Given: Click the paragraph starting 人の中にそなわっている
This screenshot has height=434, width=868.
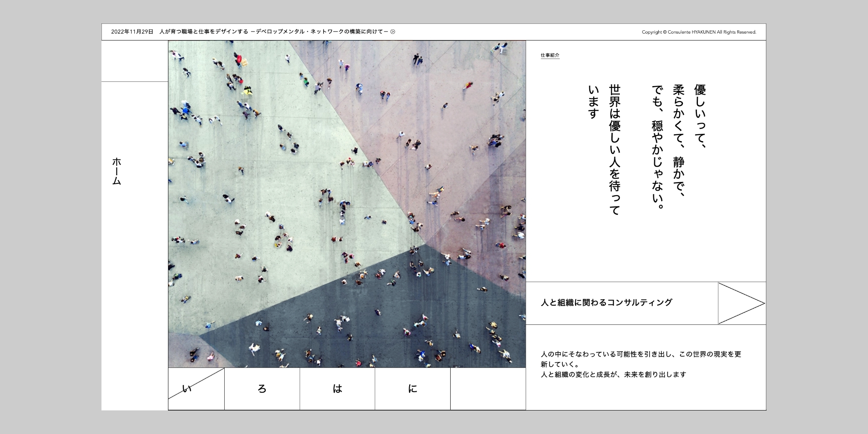Looking at the screenshot, I should [640, 364].
